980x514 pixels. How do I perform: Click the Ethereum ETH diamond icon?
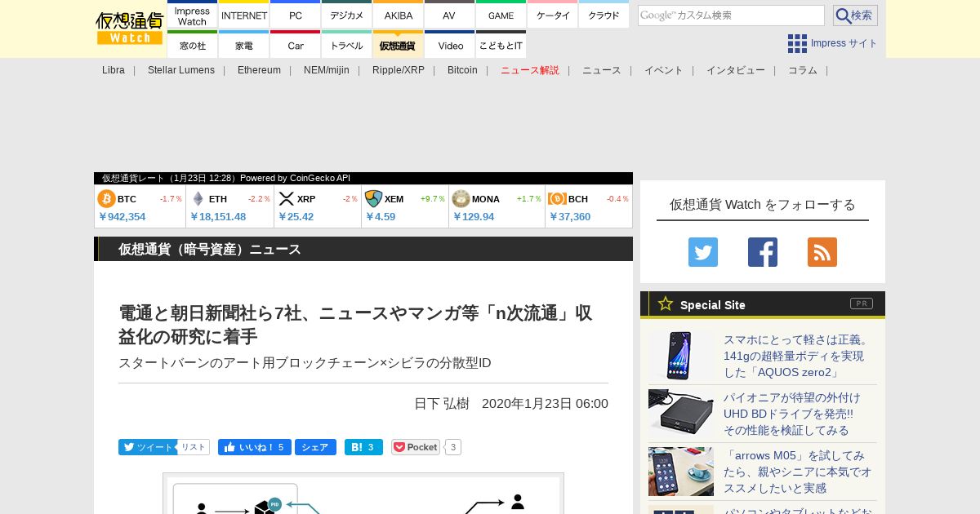(198, 199)
